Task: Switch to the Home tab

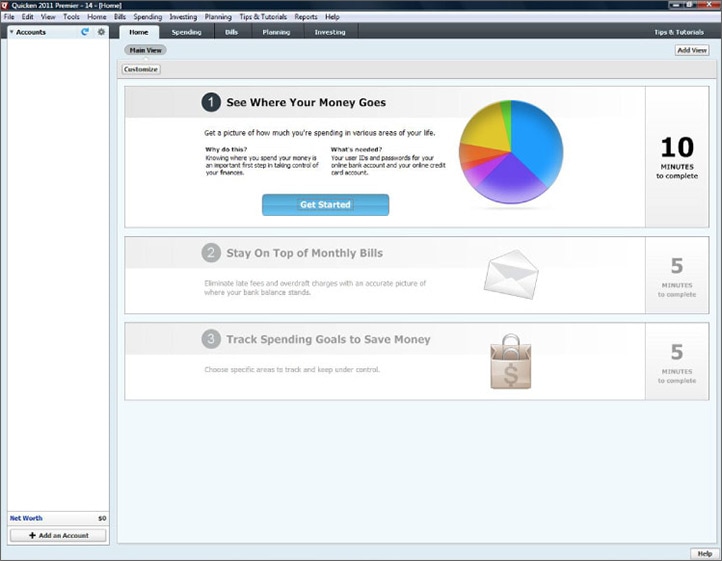Action: tap(139, 32)
